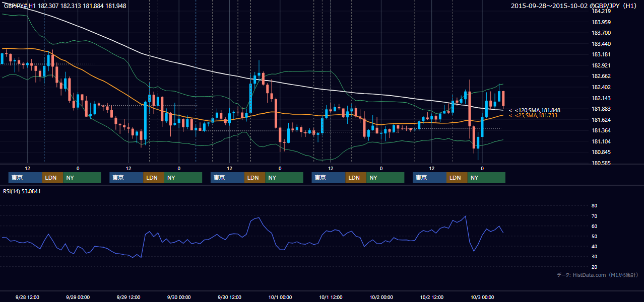This screenshot has height=302, width=644.
Task: Select price axis label 183.440
Action: pyautogui.click(x=601, y=44)
